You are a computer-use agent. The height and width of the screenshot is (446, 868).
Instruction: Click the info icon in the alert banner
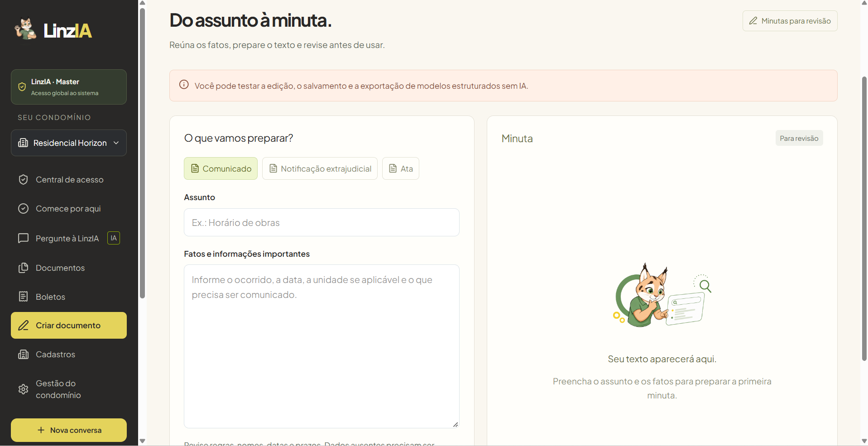point(184,85)
